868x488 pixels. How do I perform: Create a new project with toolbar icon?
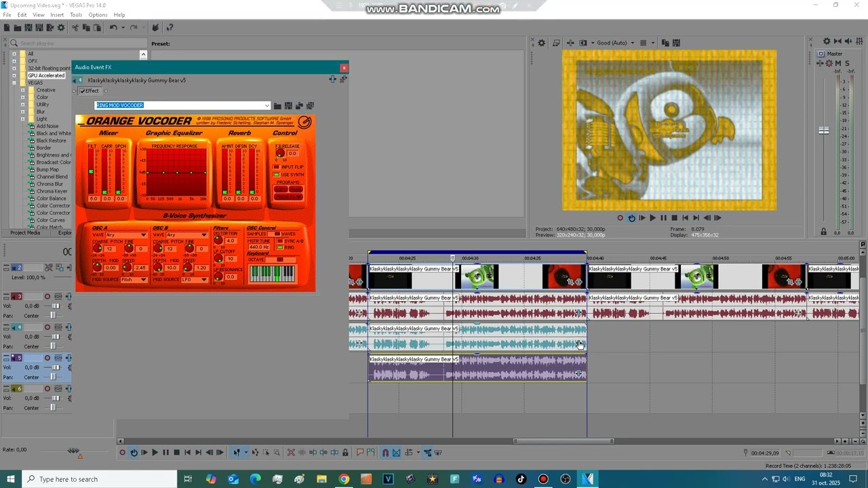click(7, 28)
